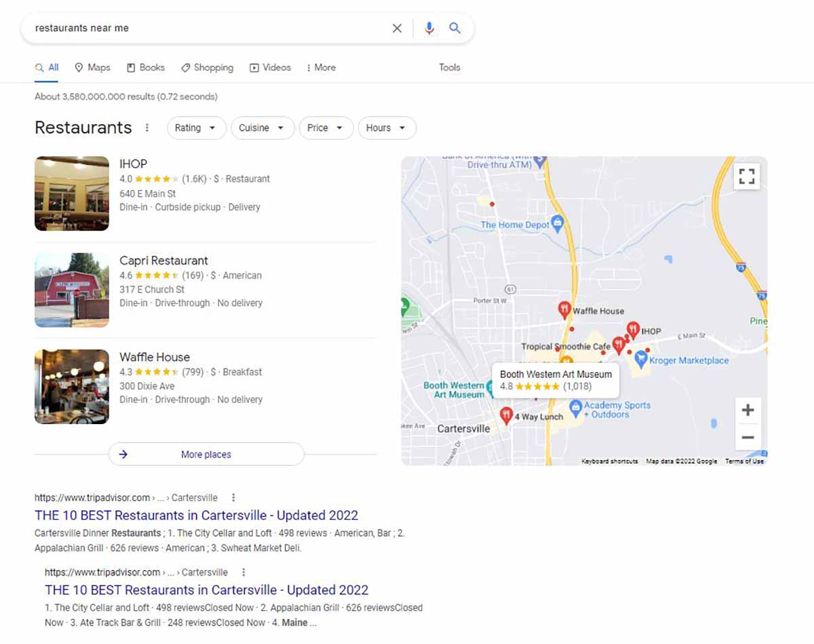Click the Cartersville city label on map
The height and width of the screenshot is (644, 814).
point(463,429)
